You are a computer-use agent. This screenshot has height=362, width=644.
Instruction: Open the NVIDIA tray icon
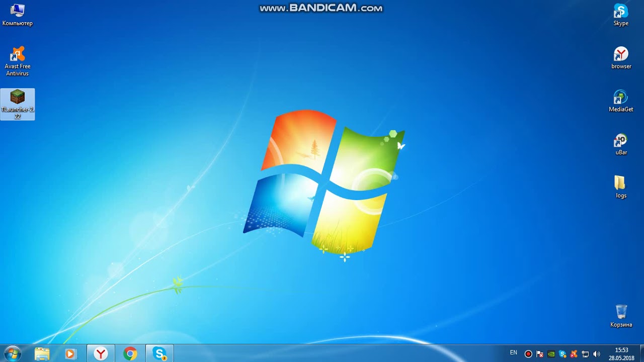551,354
